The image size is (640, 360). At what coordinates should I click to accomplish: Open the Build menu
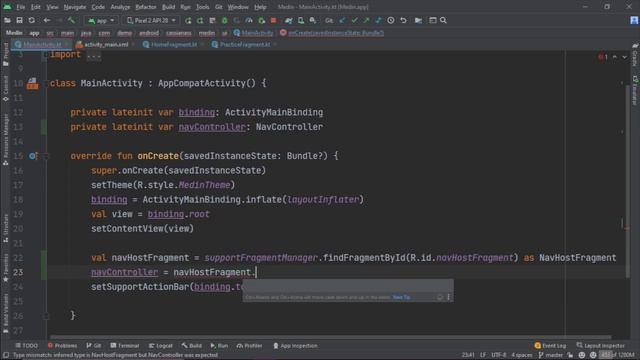[x=168, y=7]
